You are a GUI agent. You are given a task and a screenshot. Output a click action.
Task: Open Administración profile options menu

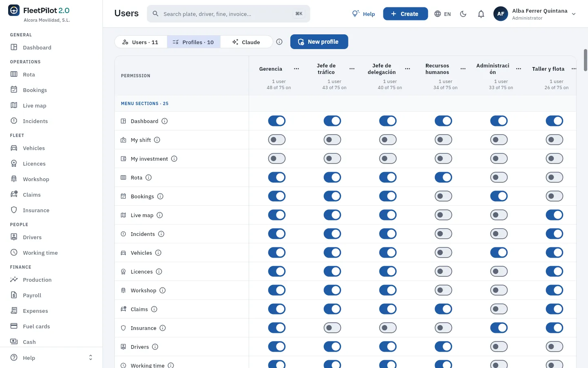click(519, 69)
